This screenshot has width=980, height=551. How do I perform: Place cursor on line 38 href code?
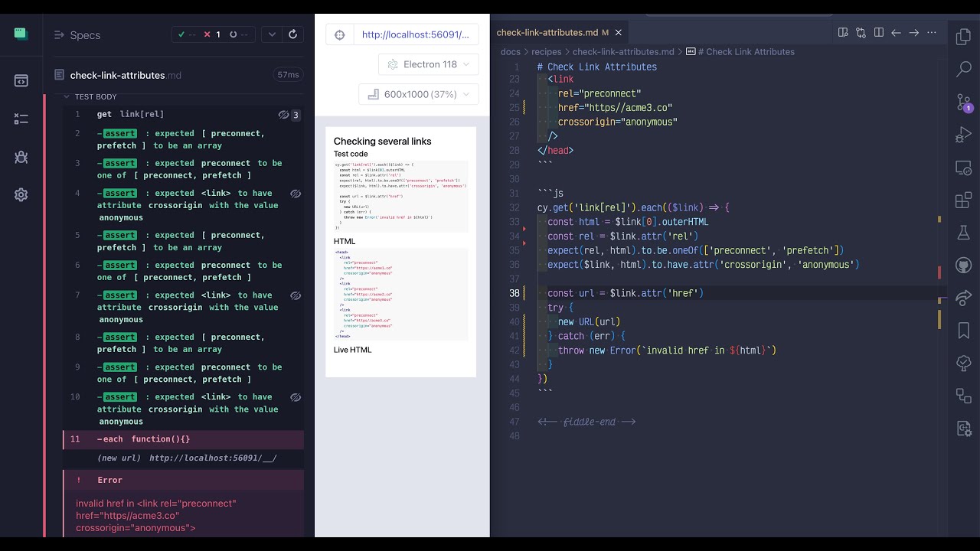626,293
